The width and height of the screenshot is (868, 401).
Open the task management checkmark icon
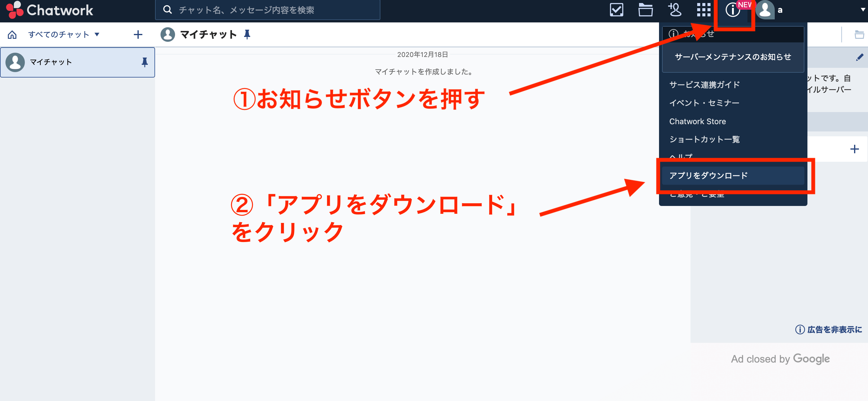coord(616,10)
